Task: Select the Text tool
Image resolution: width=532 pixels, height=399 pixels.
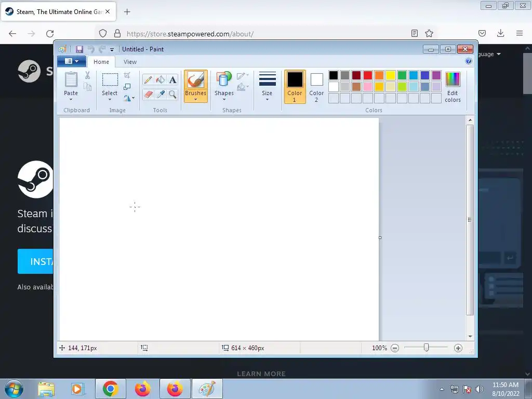Action: click(x=172, y=79)
